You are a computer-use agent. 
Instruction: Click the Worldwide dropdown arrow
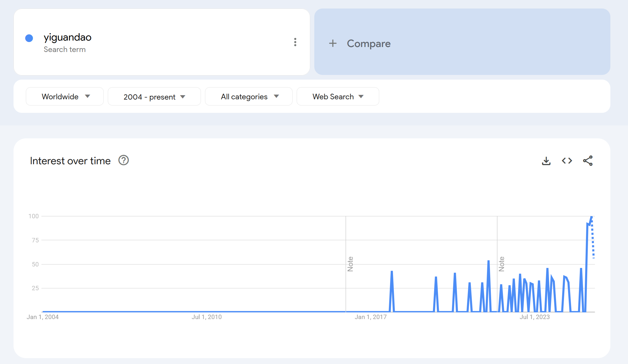pyautogui.click(x=88, y=96)
